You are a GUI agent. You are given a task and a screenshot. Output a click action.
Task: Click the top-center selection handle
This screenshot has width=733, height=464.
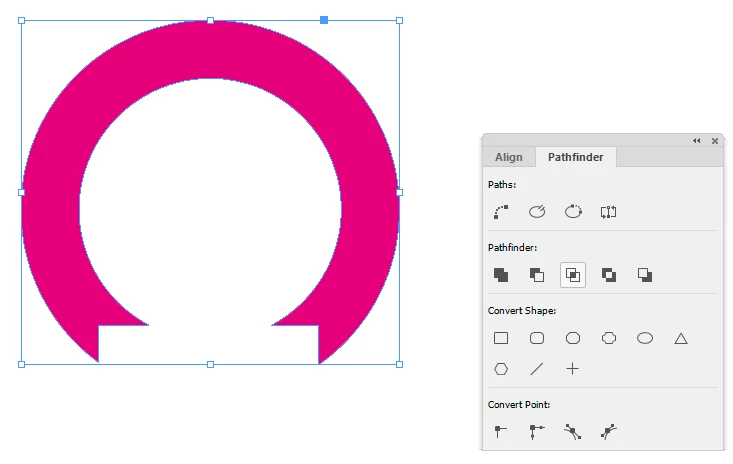(210, 21)
